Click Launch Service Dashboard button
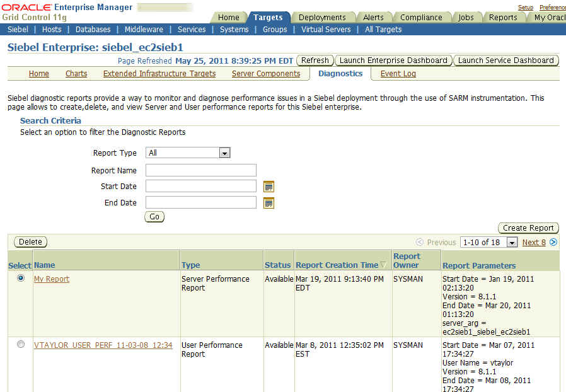 pos(505,61)
